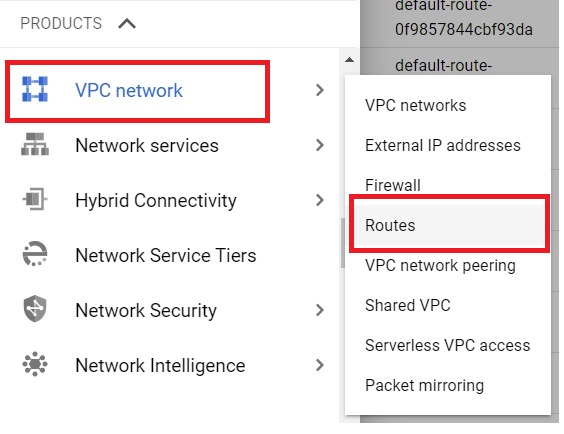Click the Network Service Tiers icon

35,254
